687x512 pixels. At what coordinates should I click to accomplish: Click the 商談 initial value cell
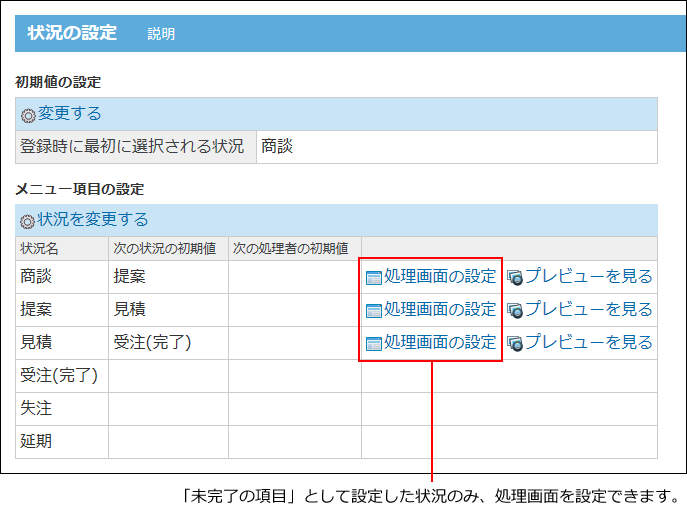(x=457, y=147)
